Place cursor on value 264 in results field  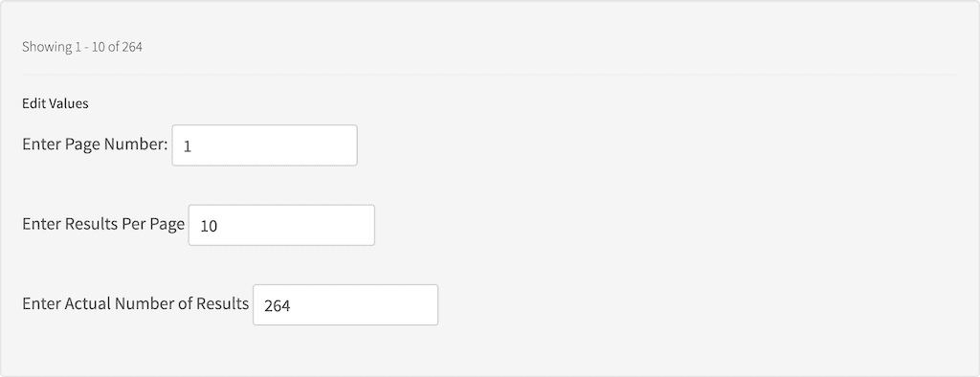tap(277, 306)
